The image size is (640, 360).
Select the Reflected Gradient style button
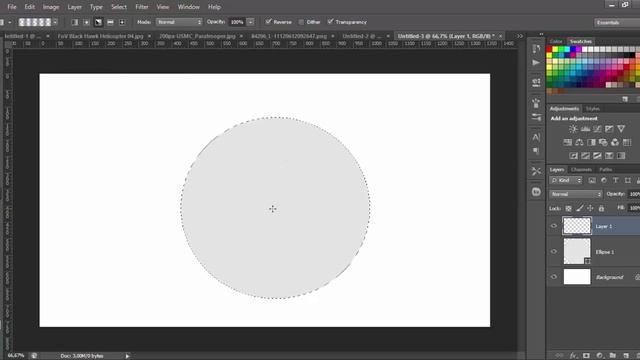point(110,22)
